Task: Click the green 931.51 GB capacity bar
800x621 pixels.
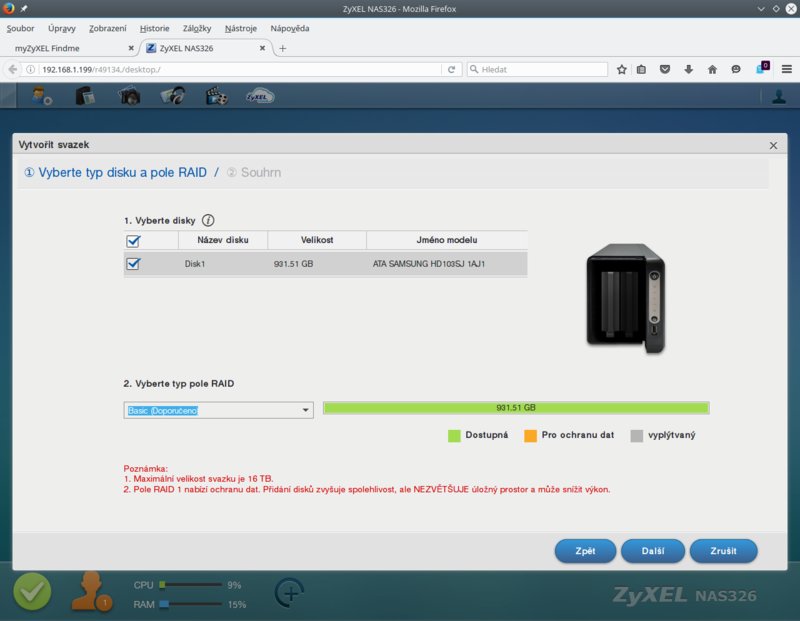Action: [516, 408]
